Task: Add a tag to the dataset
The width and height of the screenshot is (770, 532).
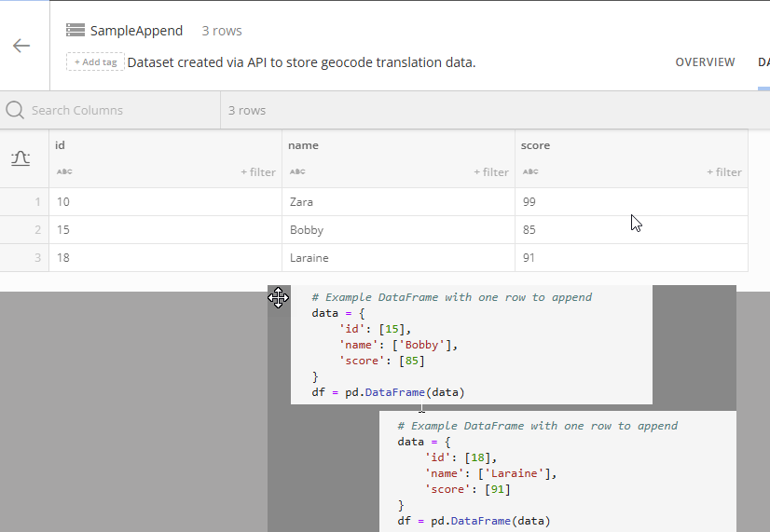Action: 95,61
